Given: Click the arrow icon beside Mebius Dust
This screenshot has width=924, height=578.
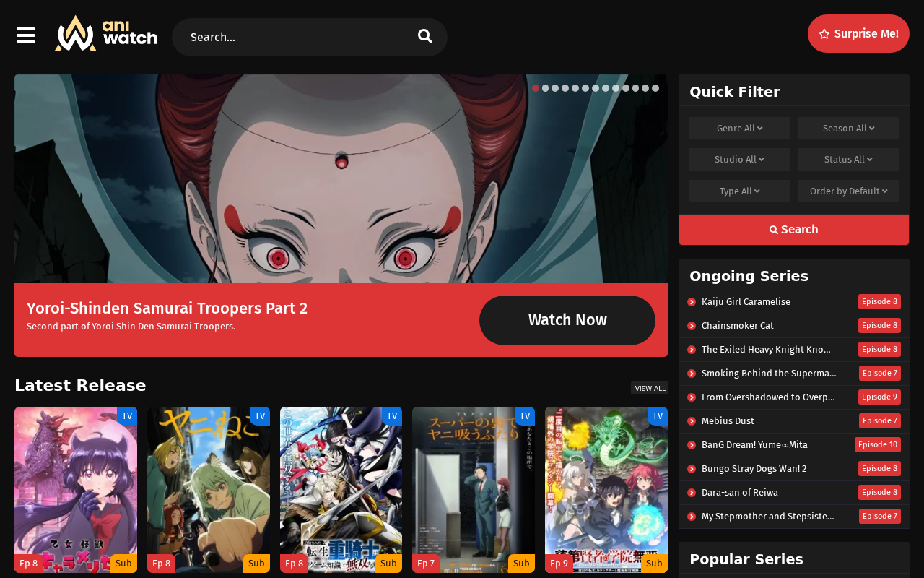Looking at the screenshot, I should click(692, 421).
